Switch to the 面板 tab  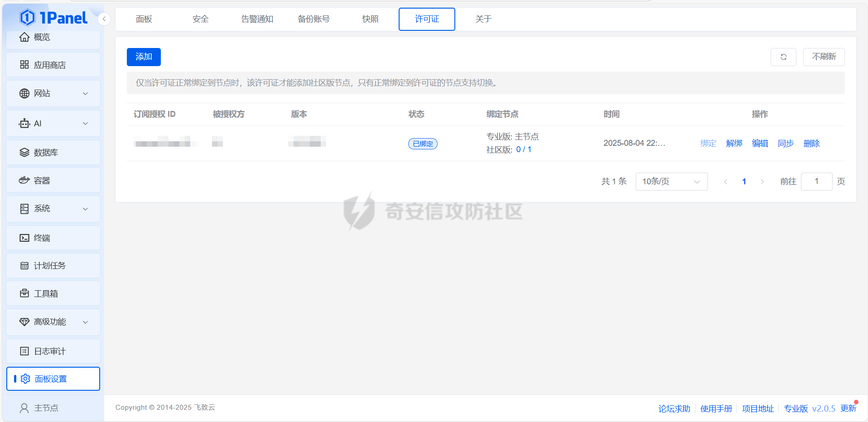[x=144, y=19]
